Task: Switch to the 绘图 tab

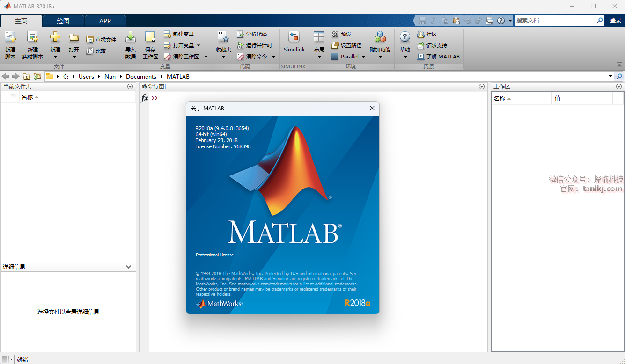Action: tap(63, 21)
